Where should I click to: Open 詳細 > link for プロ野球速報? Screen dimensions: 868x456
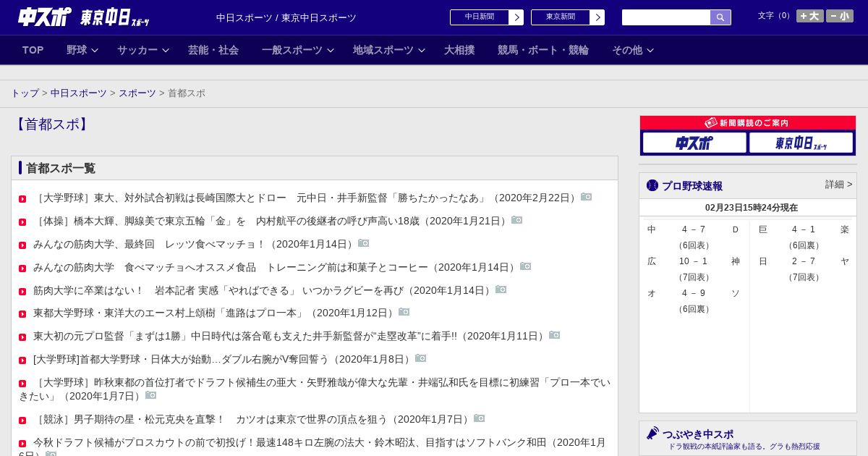point(839,185)
